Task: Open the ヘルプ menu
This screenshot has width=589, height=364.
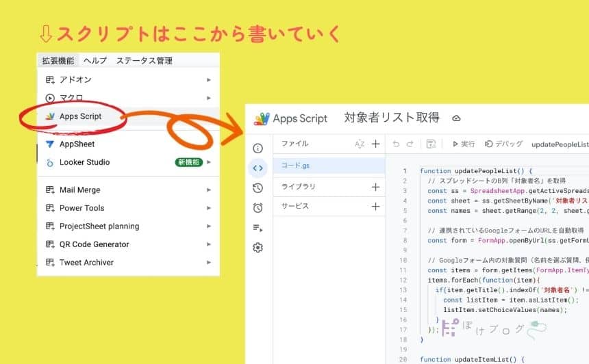Action: coord(95,61)
